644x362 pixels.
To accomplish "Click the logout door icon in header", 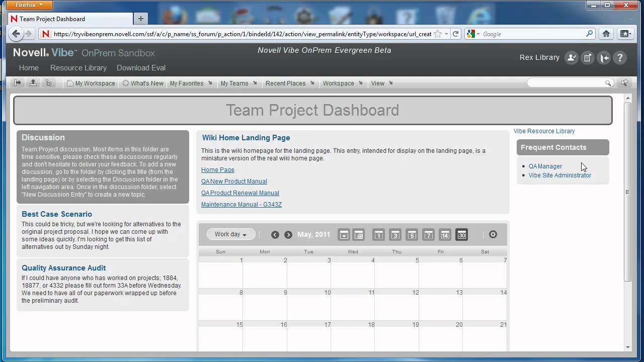I will coord(604,58).
